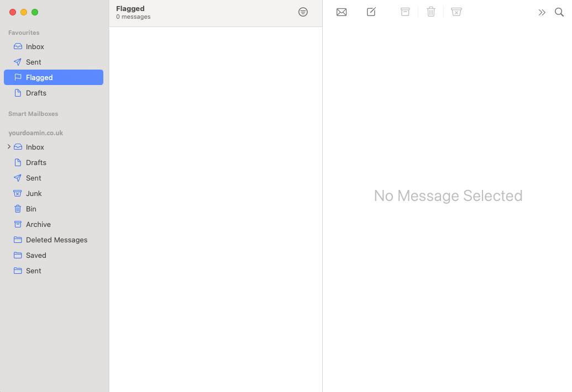Screen dimensions: 572x392
Task: Click the Archive toolbar icon
Action: click(405, 12)
